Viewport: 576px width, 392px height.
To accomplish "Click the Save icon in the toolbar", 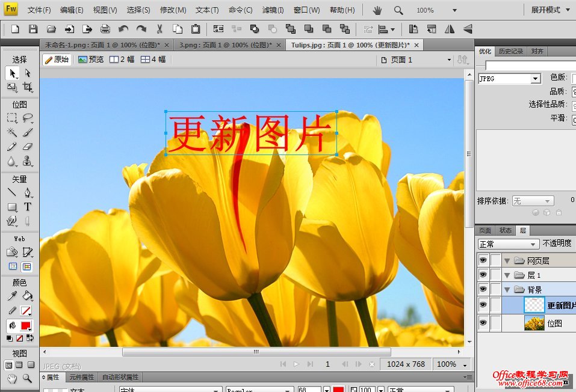I will click(33, 29).
